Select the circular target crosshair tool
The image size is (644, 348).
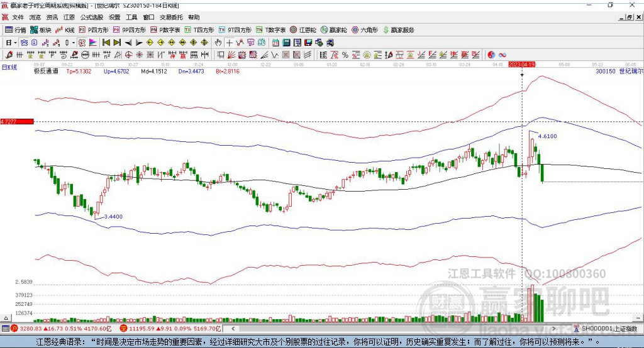(128, 55)
